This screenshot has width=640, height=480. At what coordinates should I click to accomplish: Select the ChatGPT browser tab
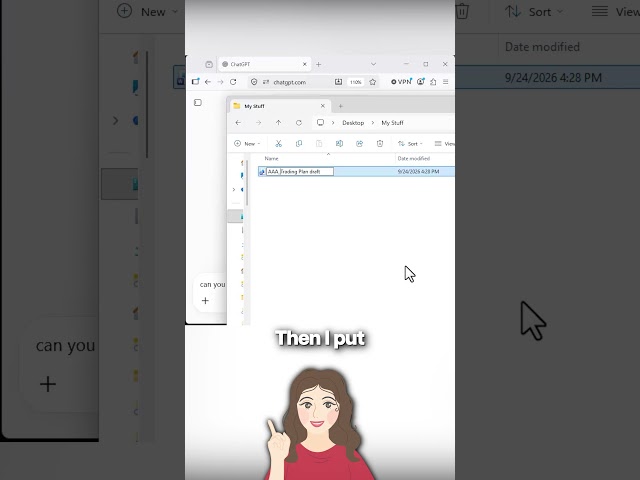(x=264, y=64)
